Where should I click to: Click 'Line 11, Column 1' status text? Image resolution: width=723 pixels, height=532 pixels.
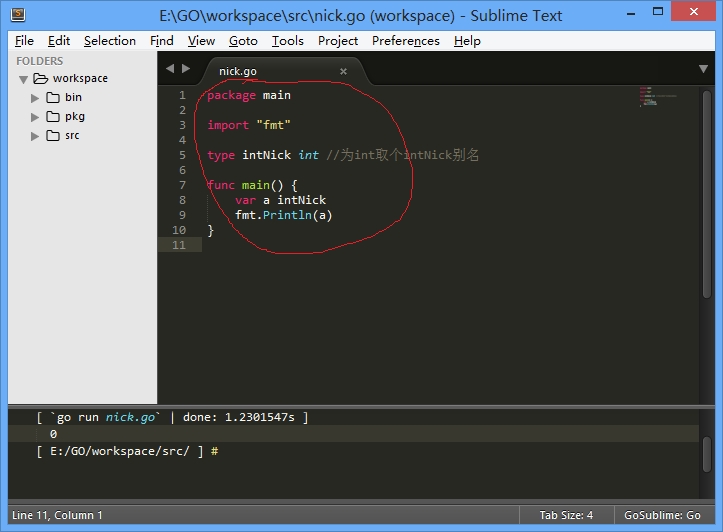click(57, 515)
